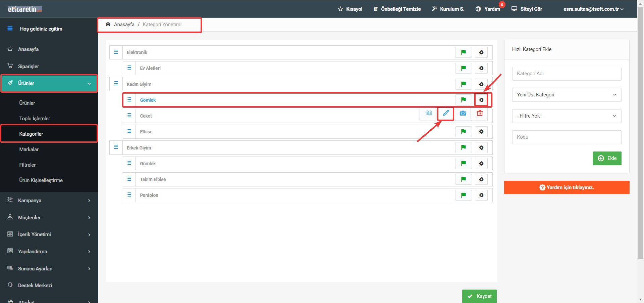644x303 pixels.
Task: Toggle green flag for Gömlek under Erkek Giyim
Action: coord(463,164)
